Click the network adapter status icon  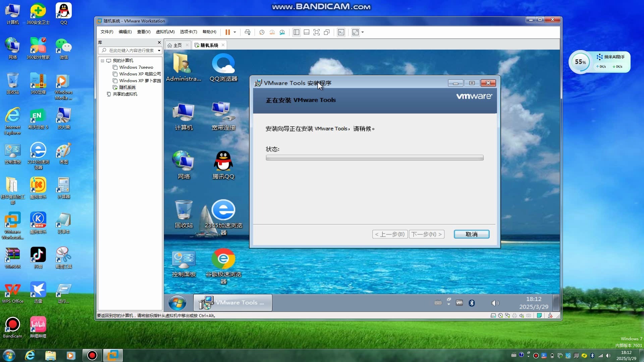[x=507, y=315]
